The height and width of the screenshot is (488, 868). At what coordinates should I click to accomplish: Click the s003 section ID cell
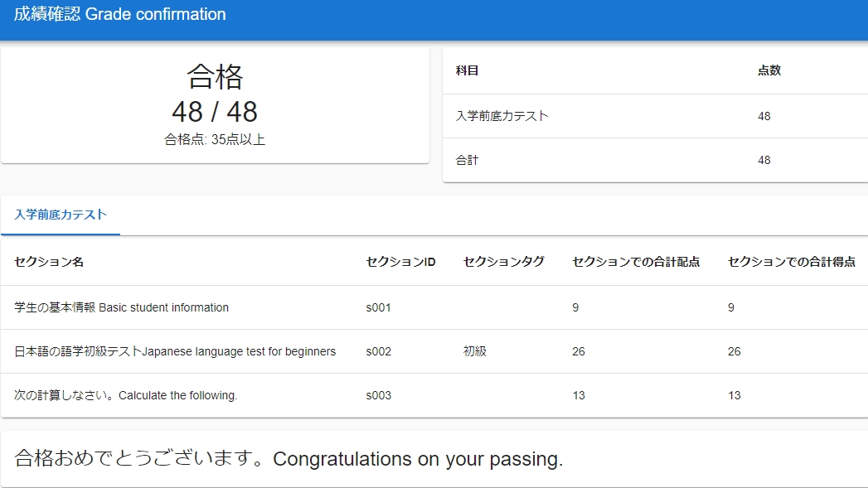(379, 395)
